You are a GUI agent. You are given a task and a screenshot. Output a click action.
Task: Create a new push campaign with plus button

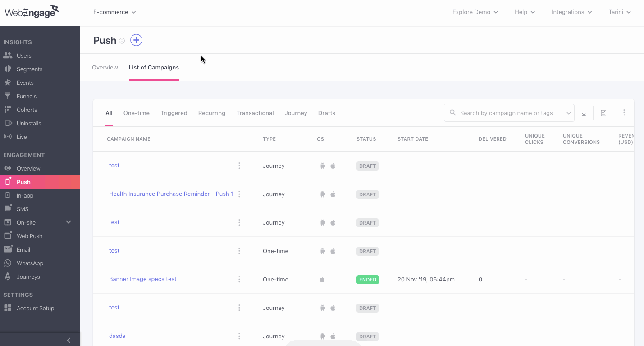pyautogui.click(x=136, y=40)
